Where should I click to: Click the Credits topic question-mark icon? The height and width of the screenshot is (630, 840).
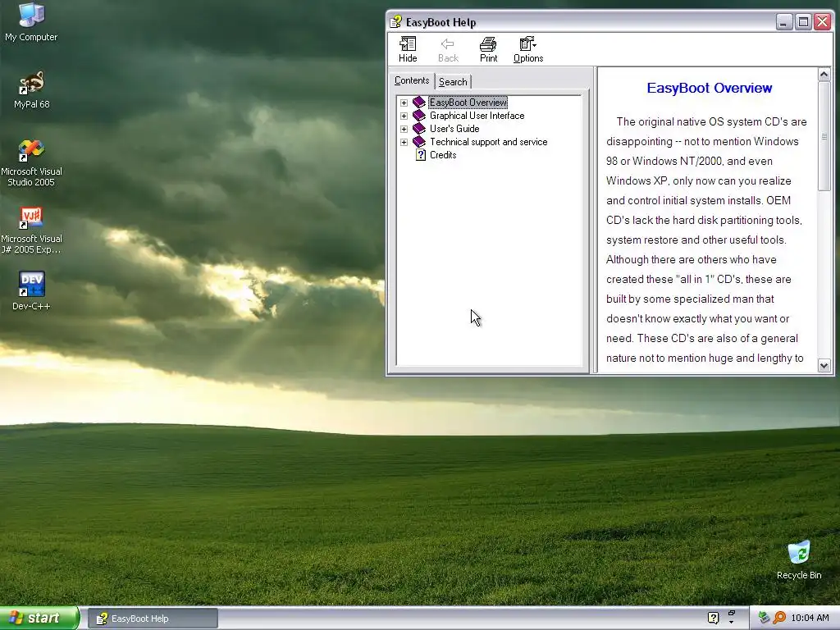[x=421, y=155]
